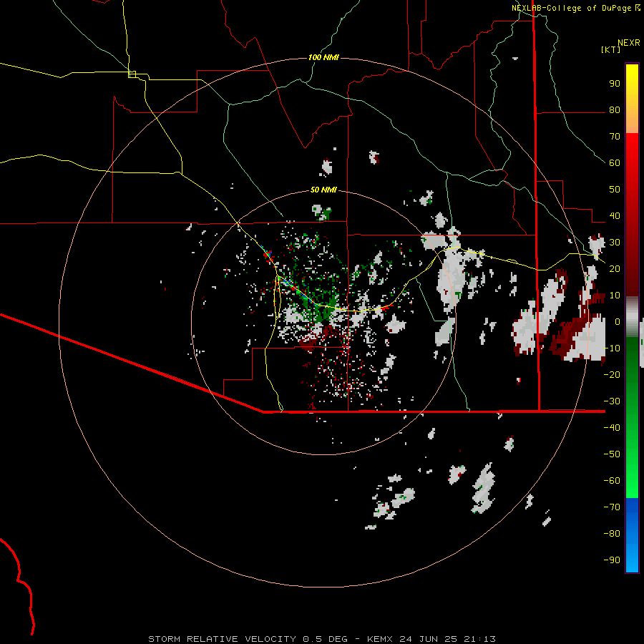Click the 80 value on velocity scale
Viewport: 644px width, 644px height.
[615, 110]
